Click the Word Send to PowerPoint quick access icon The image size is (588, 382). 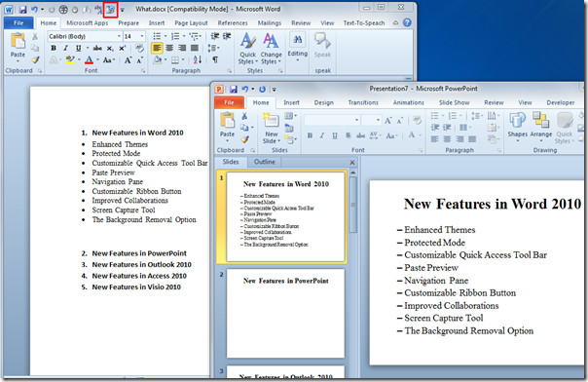(111, 10)
